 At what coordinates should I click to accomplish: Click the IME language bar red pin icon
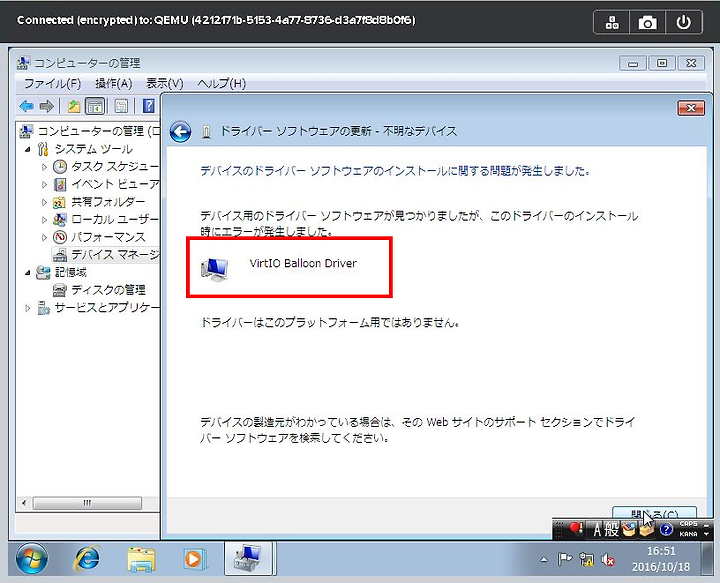pyautogui.click(x=576, y=529)
